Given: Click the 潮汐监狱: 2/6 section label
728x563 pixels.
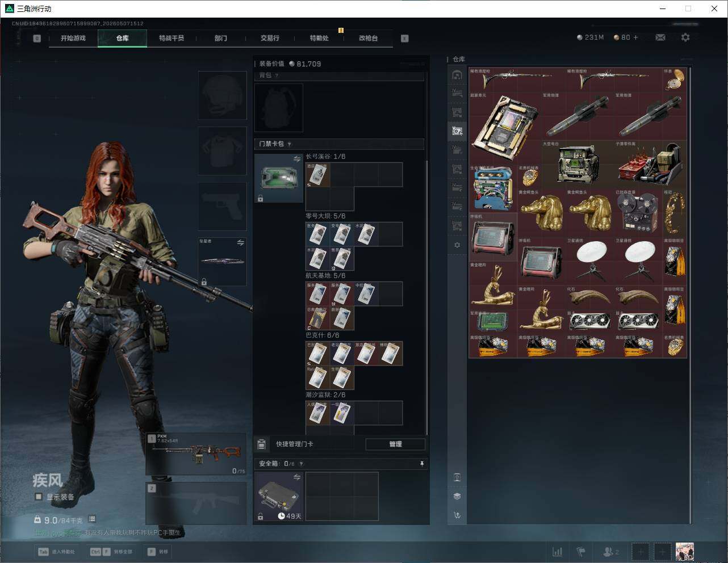Looking at the screenshot, I should [x=325, y=395].
